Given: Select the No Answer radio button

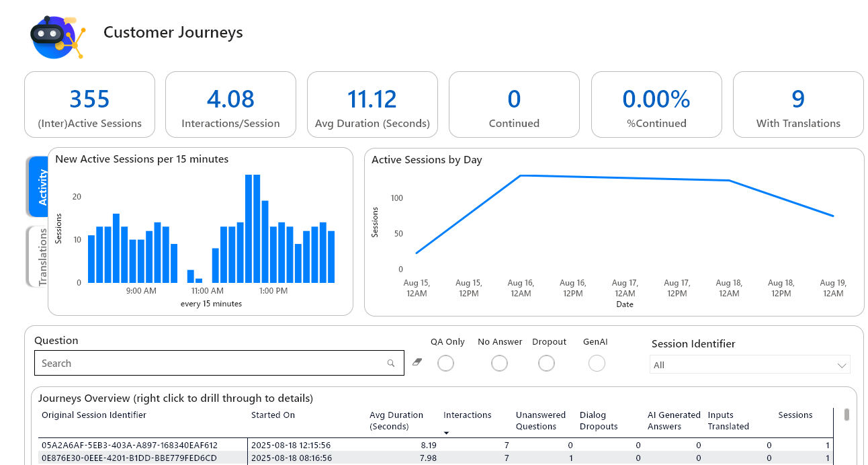Looking at the screenshot, I should click(x=499, y=364).
